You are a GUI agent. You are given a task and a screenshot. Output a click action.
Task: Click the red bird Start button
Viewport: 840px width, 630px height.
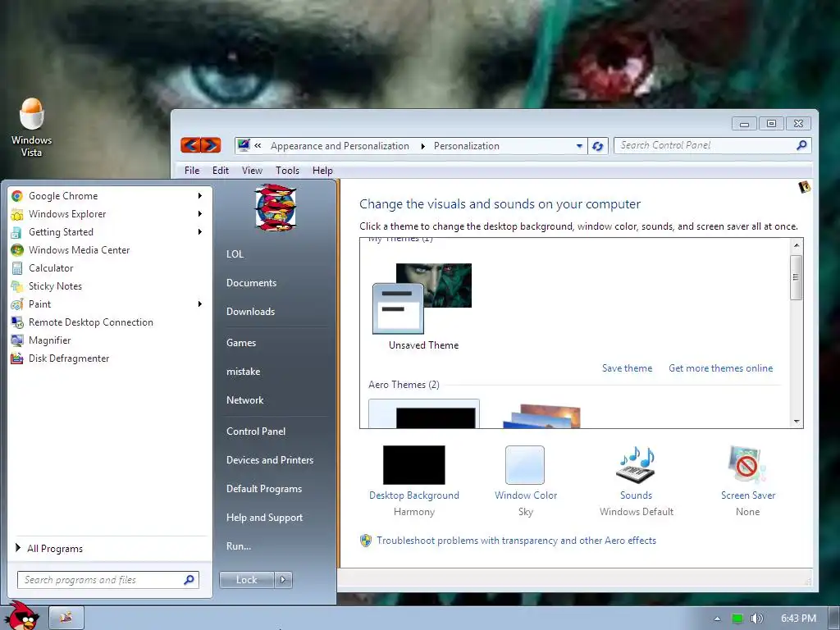[x=22, y=616]
